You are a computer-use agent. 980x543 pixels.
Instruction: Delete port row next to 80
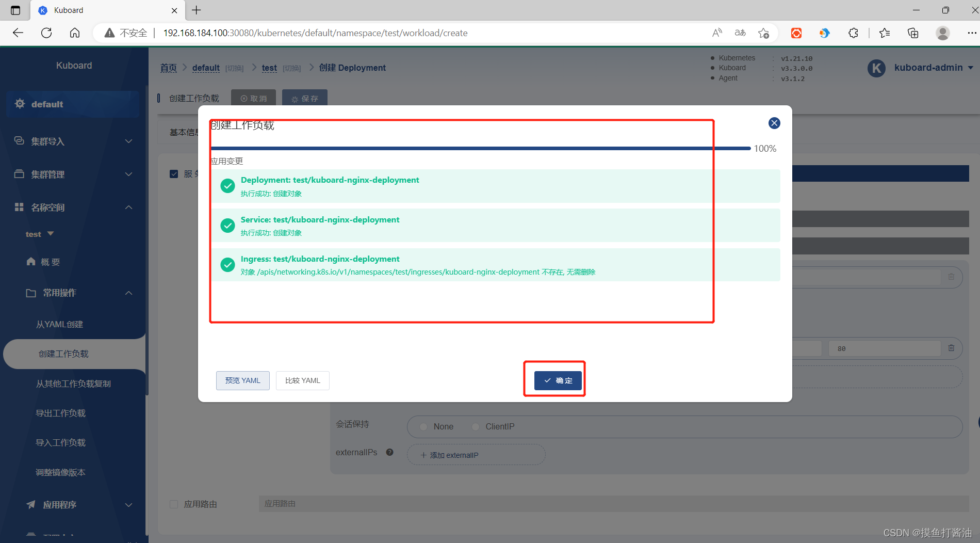(x=951, y=348)
